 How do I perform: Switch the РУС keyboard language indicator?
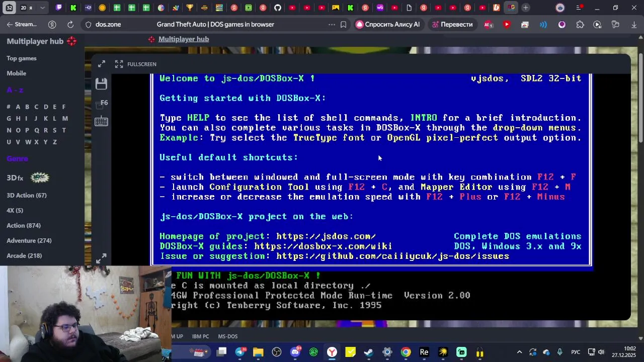click(x=576, y=352)
